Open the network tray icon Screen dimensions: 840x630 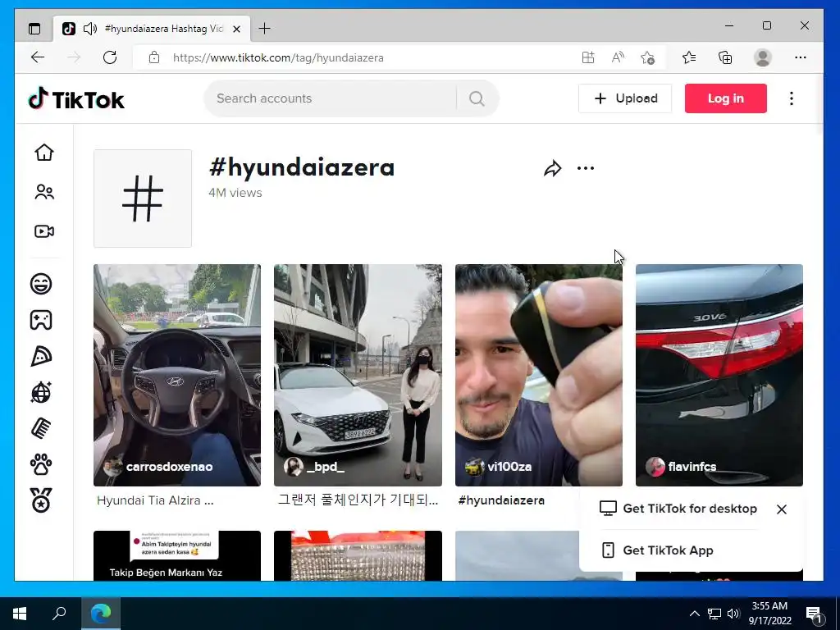coord(714,614)
